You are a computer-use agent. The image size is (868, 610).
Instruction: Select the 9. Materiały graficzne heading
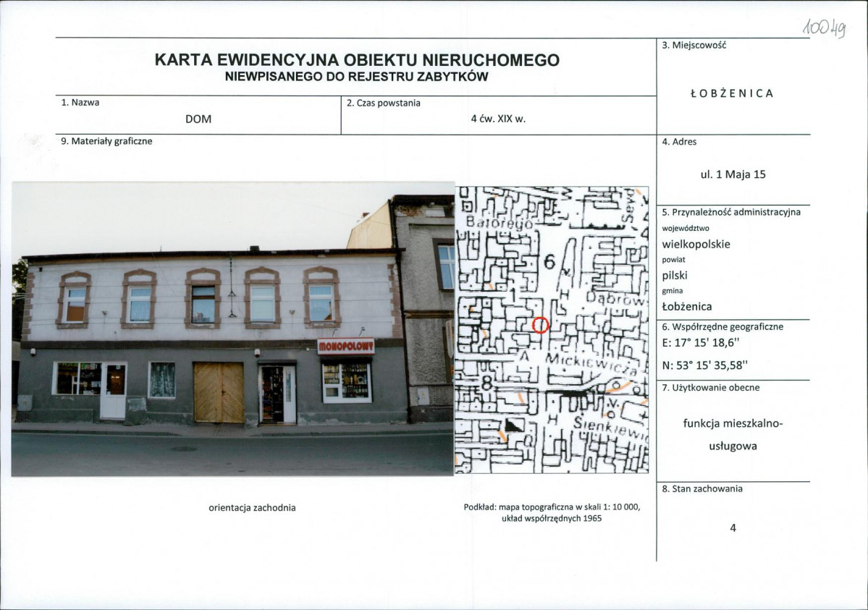click(106, 142)
